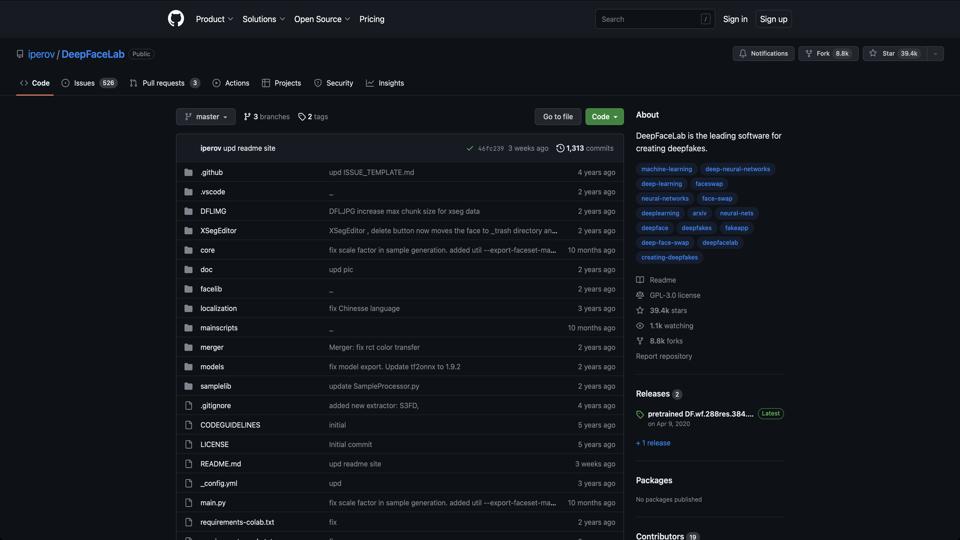The width and height of the screenshot is (960, 540).
Task: Open the XSegEditor folder
Action: tap(218, 231)
